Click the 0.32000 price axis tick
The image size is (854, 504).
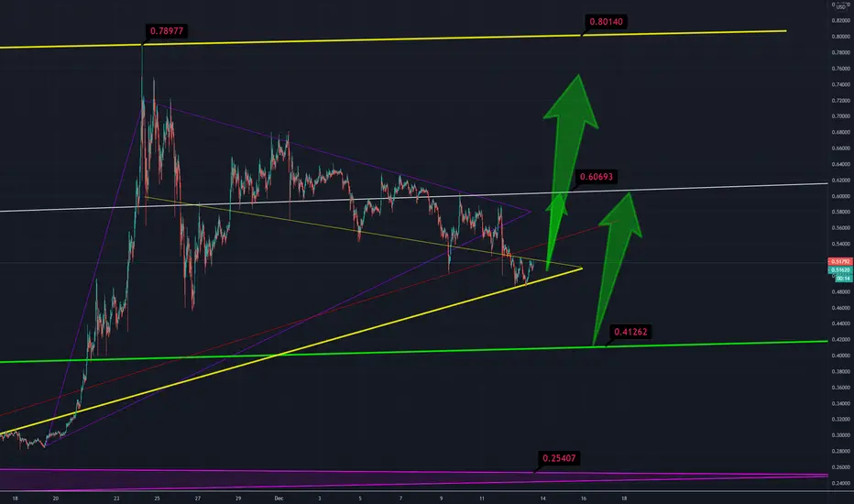(x=841, y=420)
